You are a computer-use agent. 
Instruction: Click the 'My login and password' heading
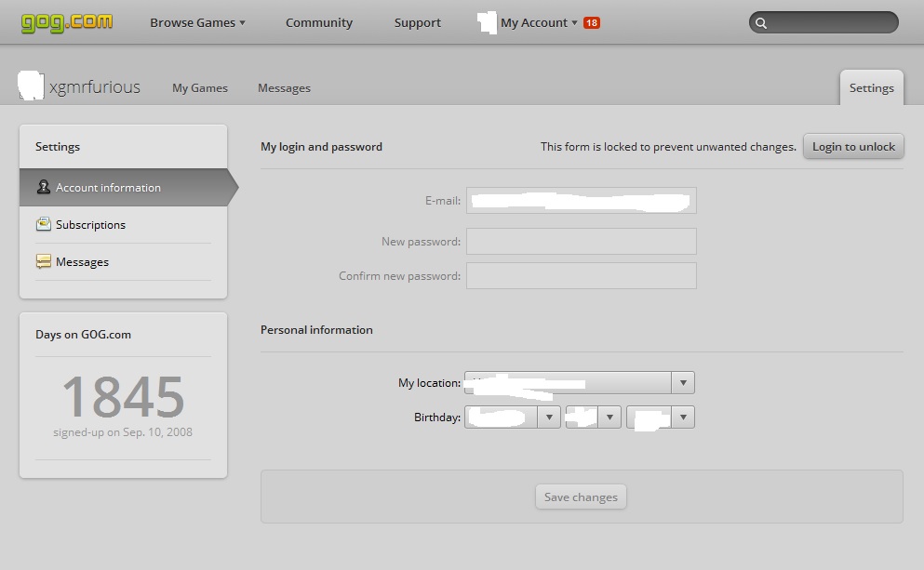point(321,147)
